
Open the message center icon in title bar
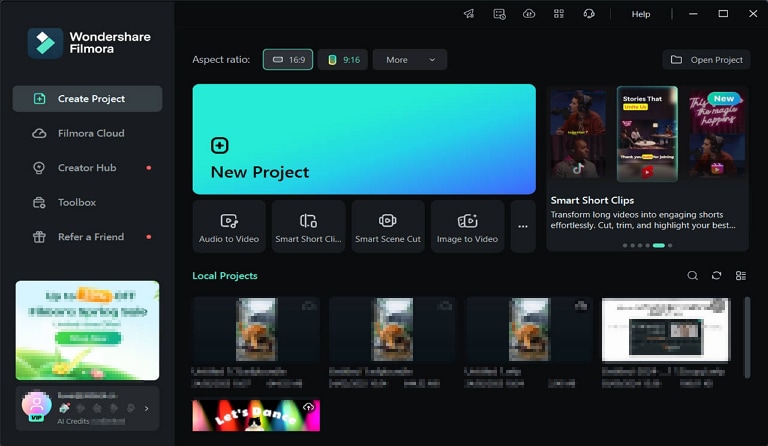[499, 14]
